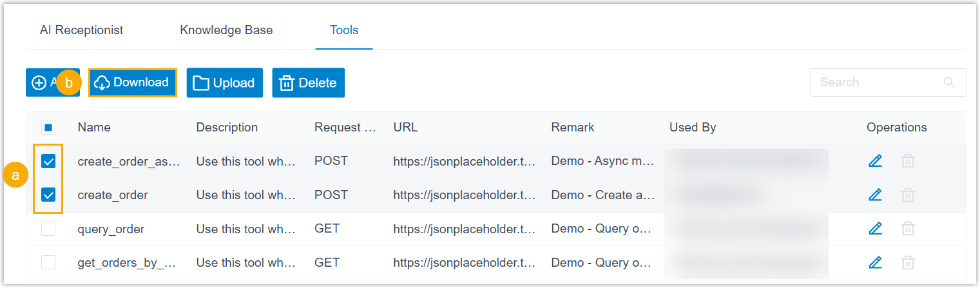Click the Used By column header
Screen dimensions: 980x288
[693, 128]
